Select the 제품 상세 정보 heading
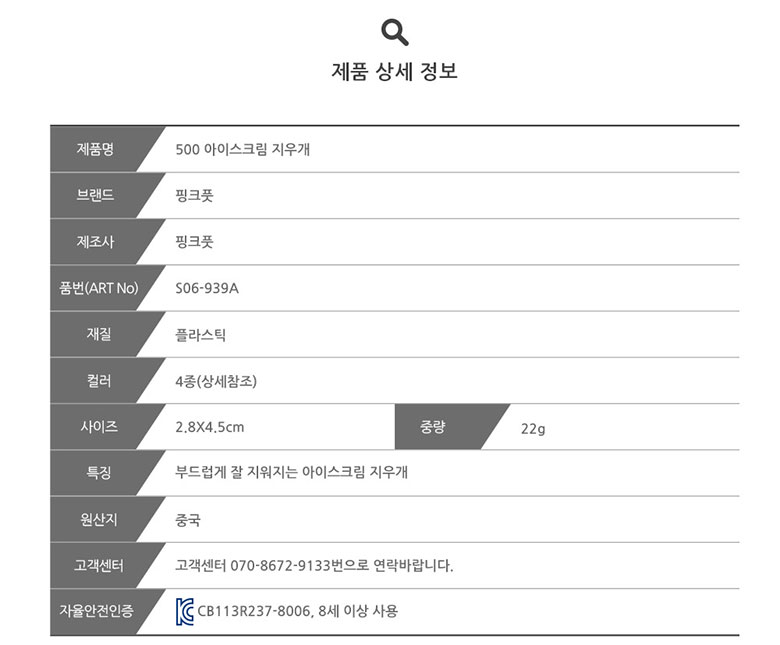The image size is (780, 645). coord(394,71)
